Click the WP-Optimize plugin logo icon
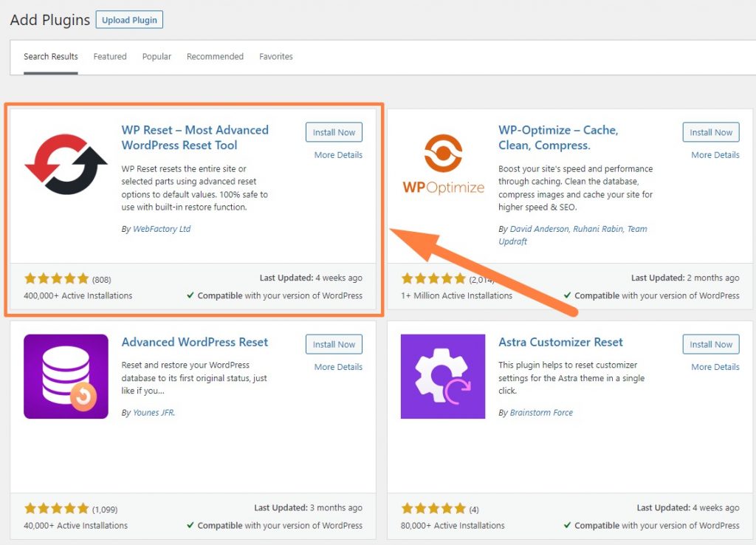This screenshot has height=545, width=756. click(x=443, y=164)
